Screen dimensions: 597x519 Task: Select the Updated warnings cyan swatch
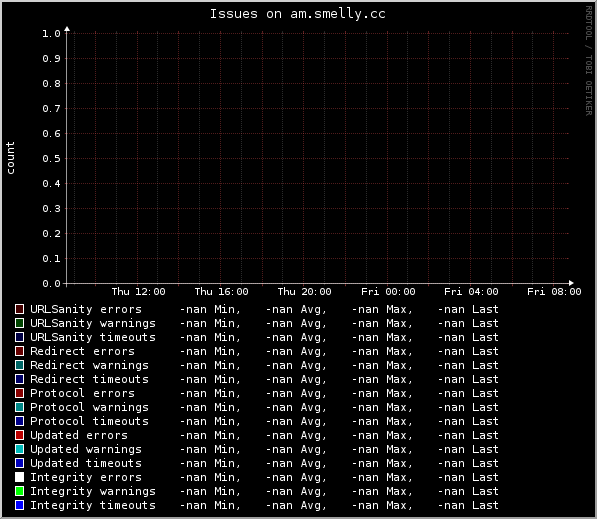point(19,449)
